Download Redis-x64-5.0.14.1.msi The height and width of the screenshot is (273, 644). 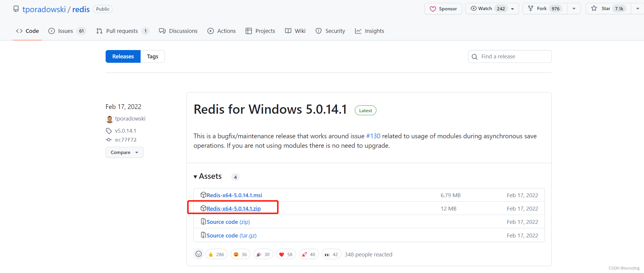point(234,195)
